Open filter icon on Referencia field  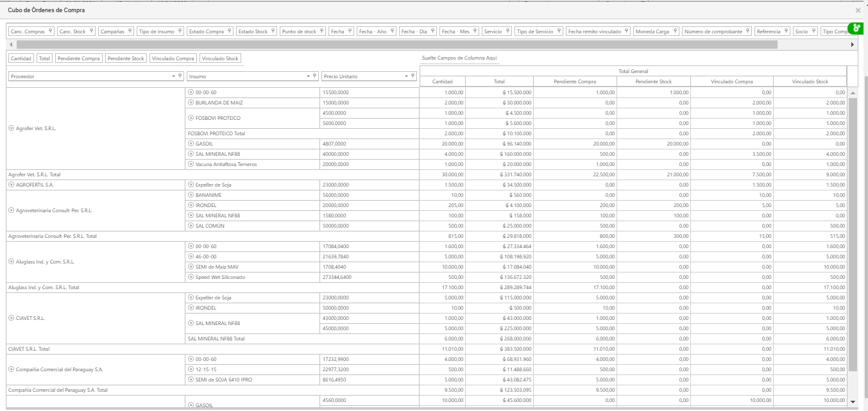pyautogui.click(x=786, y=31)
